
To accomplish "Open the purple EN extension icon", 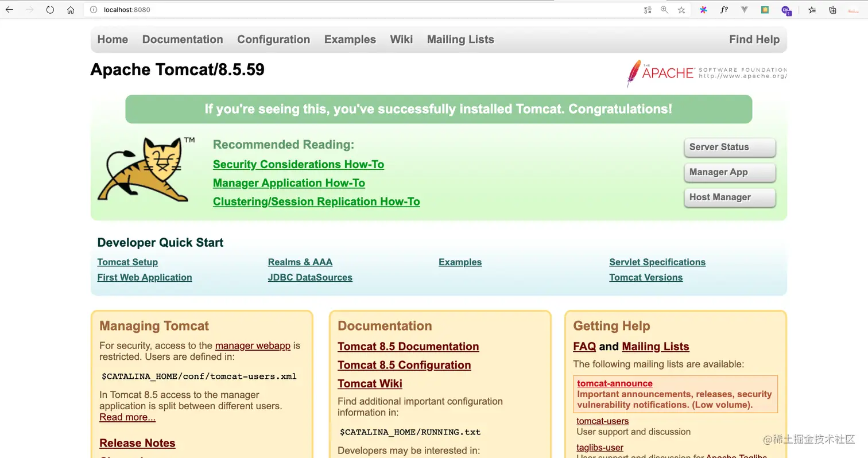I will [786, 10].
